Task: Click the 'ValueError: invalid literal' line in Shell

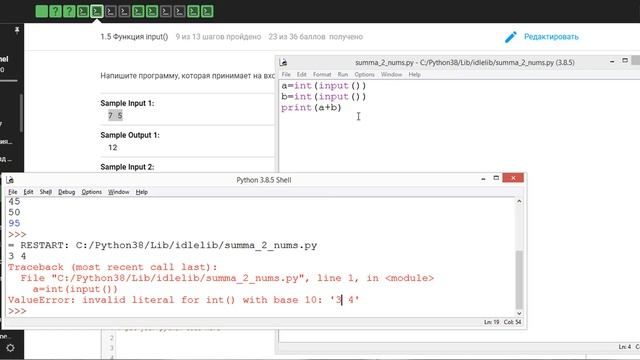Action: [183, 300]
